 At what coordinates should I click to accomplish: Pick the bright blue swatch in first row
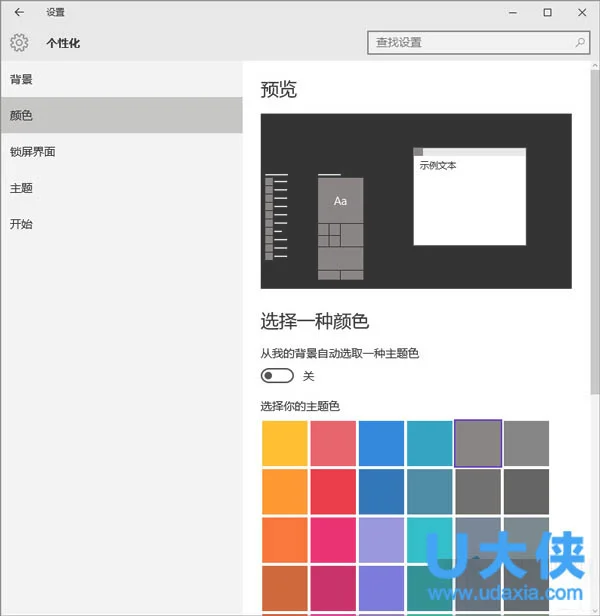(x=381, y=443)
